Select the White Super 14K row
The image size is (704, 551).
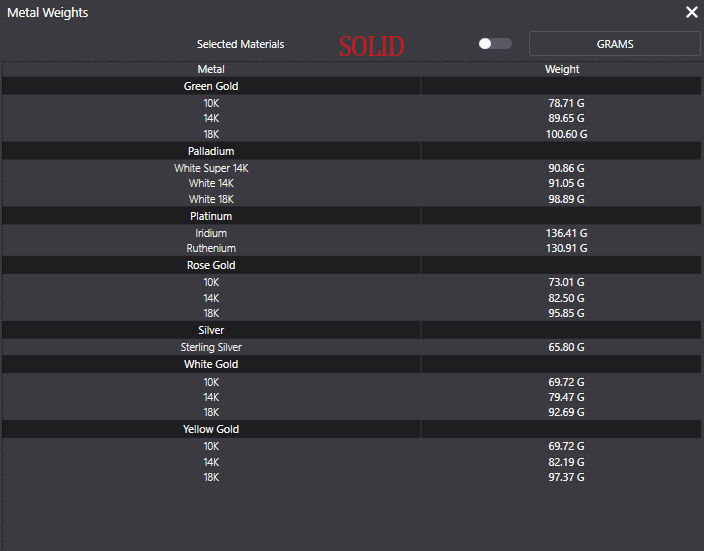click(211, 168)
